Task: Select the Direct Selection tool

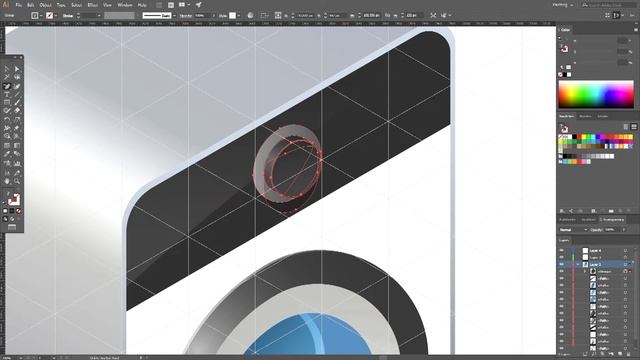Action: pos(17,69)
